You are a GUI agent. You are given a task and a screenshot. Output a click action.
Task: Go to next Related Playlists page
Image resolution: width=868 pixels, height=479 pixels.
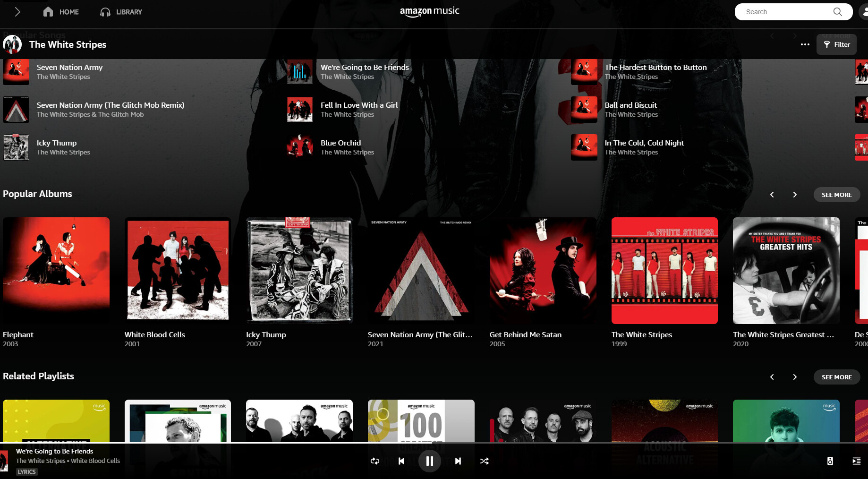tap(795, 377)
